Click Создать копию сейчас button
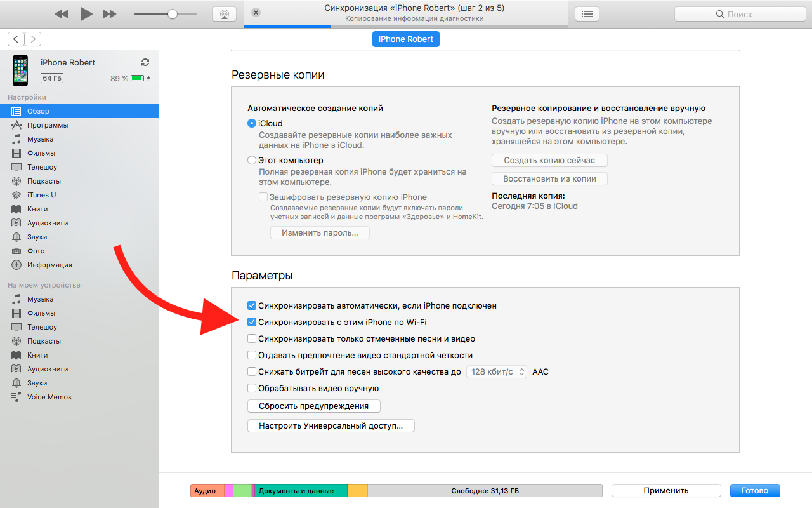Viewport: 812px width, 508px height. click(549, 160)
